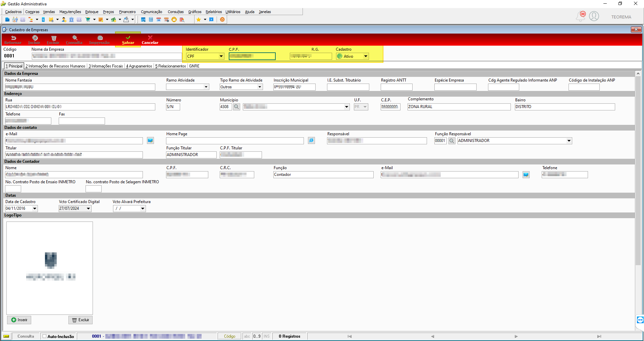Click the green money toolbar icon
The width and height of the screenshot is (644, 341).
[x=114, y=19]
